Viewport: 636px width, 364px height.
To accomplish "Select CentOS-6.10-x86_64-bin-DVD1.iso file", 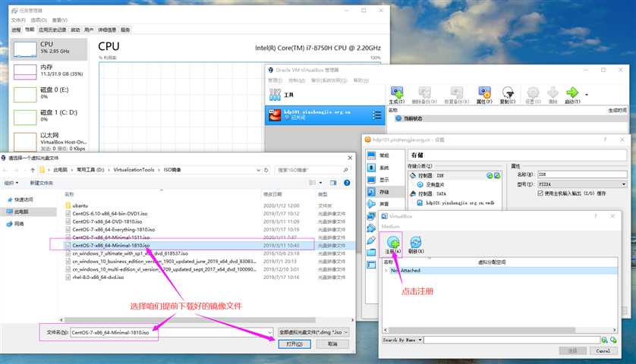I will click(109, 213).
